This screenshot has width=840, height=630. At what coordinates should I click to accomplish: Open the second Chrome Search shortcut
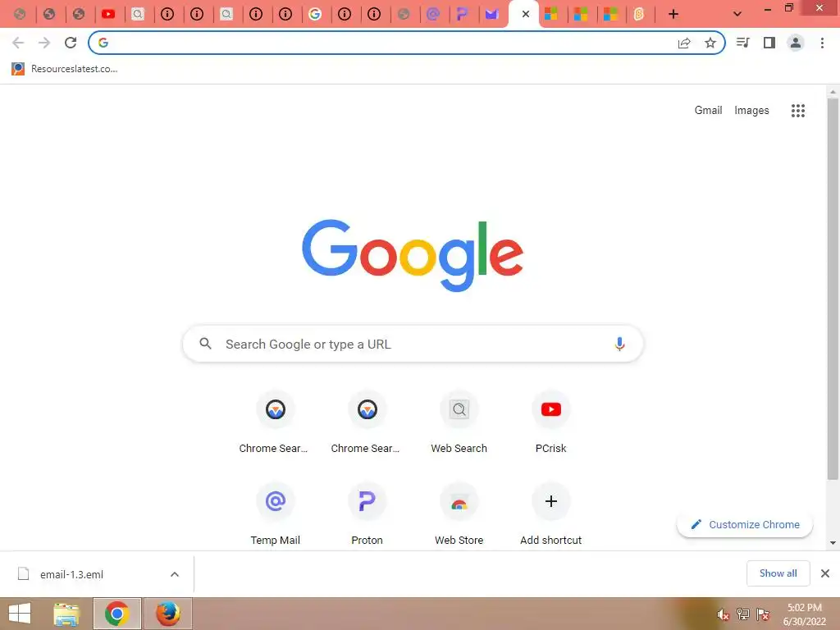click(x=367, y=423)
